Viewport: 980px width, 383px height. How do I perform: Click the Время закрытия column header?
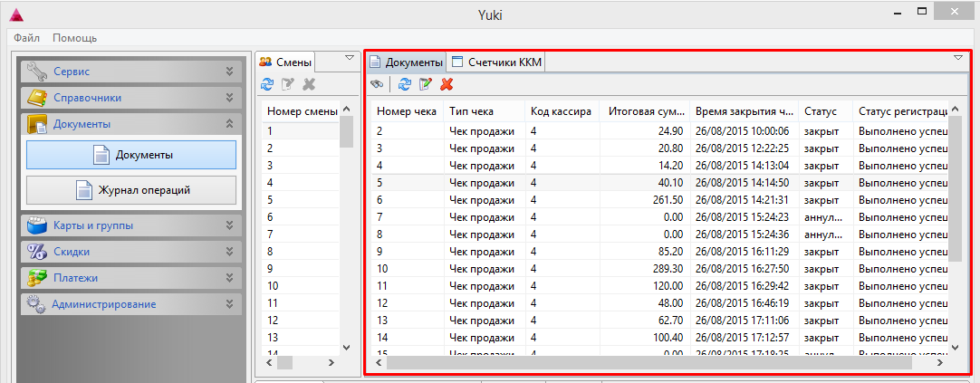pyautogui.click(x=745, y=111)
